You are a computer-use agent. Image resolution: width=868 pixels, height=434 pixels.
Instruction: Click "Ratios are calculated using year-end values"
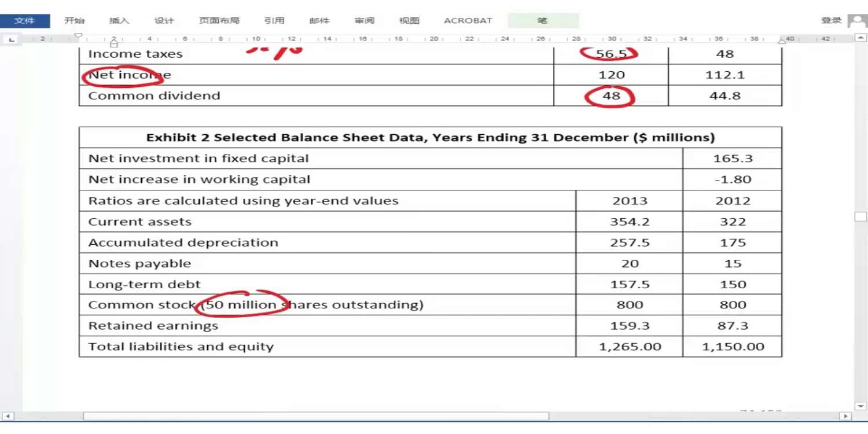(x=243, y=201)
